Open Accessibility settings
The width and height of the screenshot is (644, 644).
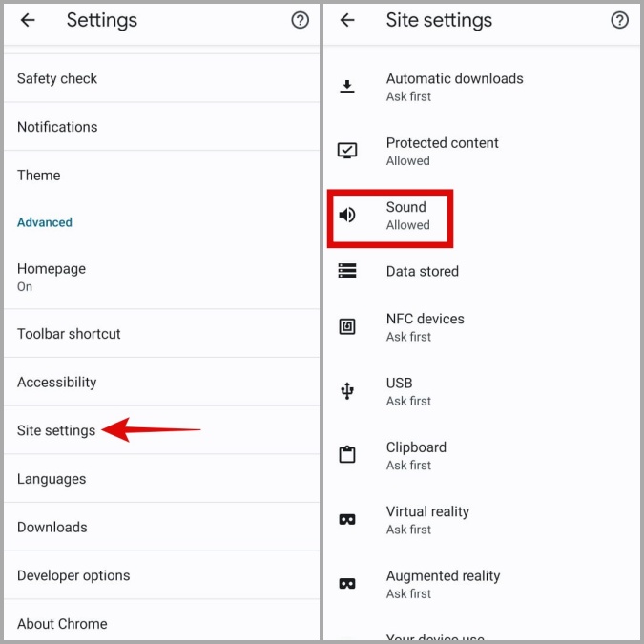click(161, 382)
